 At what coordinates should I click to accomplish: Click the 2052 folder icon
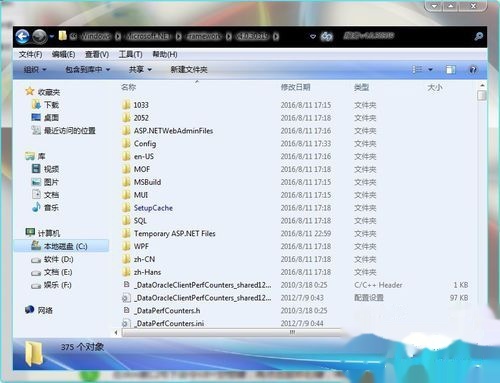[x=126, y=118]
